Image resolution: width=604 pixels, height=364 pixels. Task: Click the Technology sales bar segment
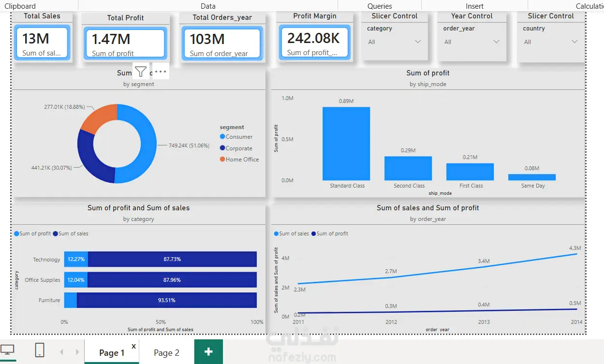(x=172, y=259)
